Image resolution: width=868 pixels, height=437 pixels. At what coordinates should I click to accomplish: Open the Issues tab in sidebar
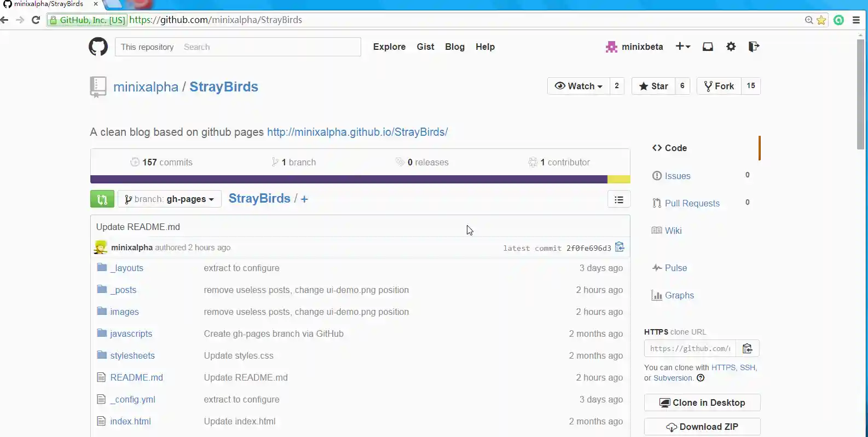pyautogui.click(x=677, y=176)
